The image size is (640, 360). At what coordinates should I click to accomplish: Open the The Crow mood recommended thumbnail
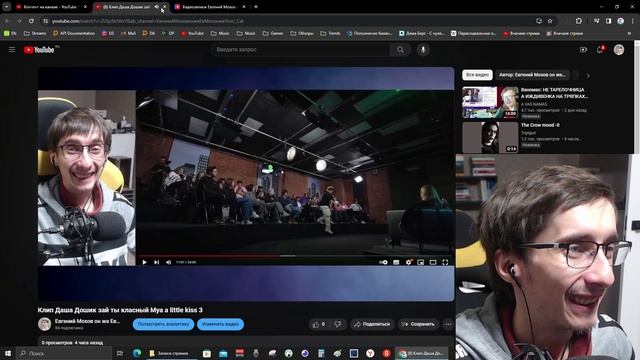point(490,137)
